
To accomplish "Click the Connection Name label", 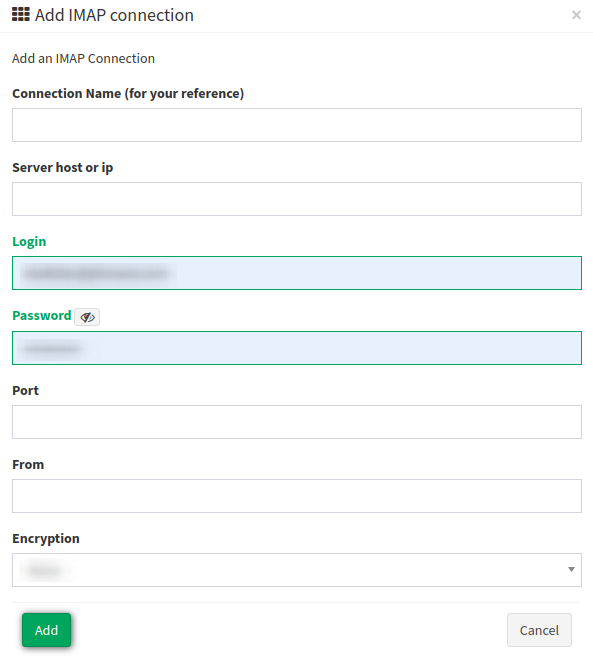I will (x=128, y=93).
